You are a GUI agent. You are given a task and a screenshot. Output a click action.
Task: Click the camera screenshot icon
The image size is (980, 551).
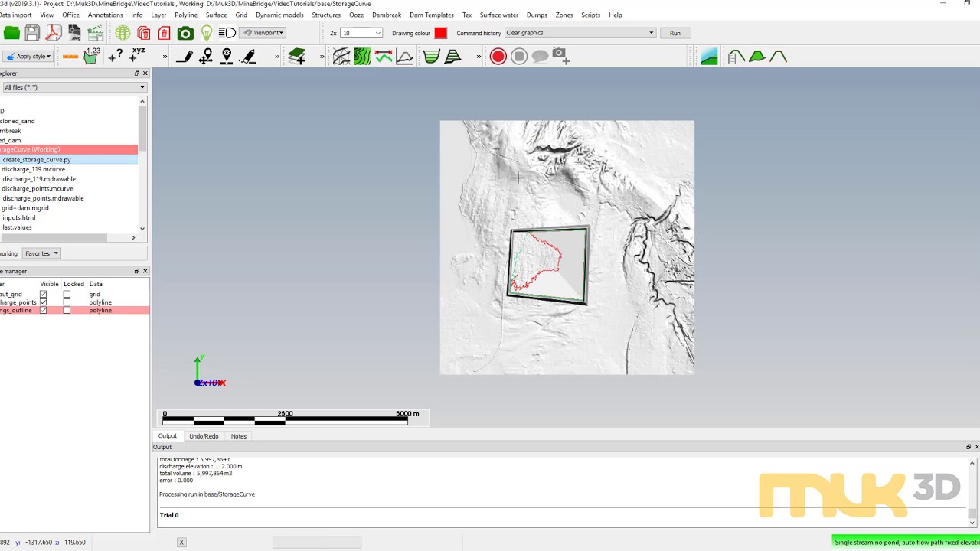[185, 33]
